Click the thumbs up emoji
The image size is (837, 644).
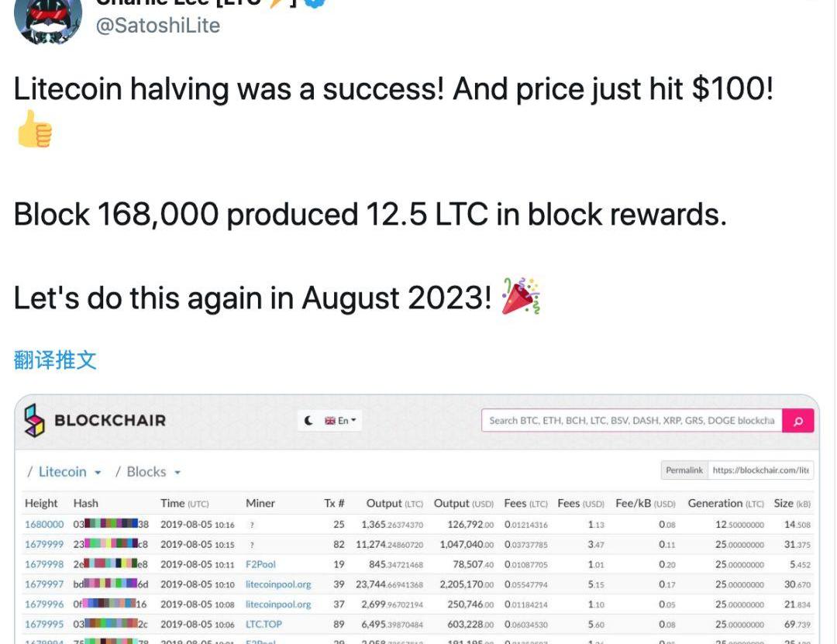point(34,129)
